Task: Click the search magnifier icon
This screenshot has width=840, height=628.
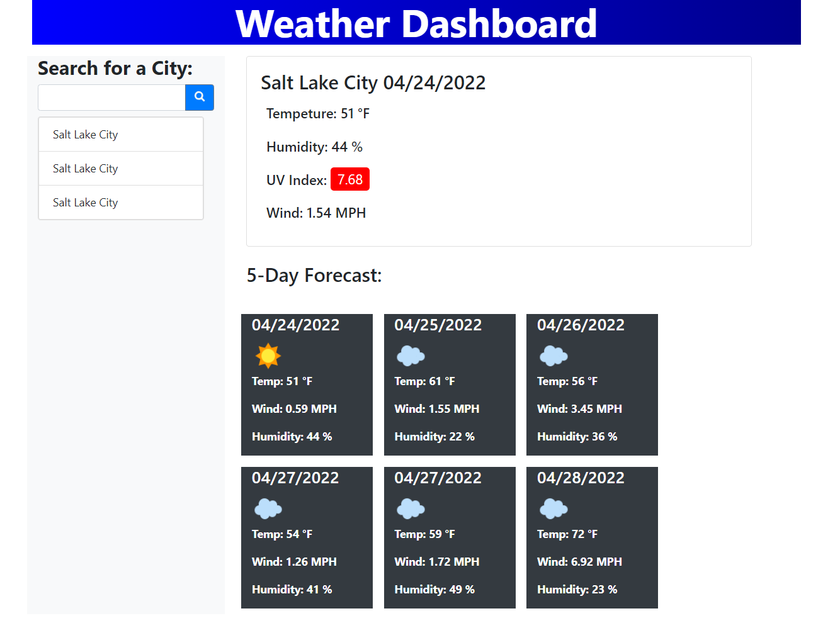Action: 199,98
